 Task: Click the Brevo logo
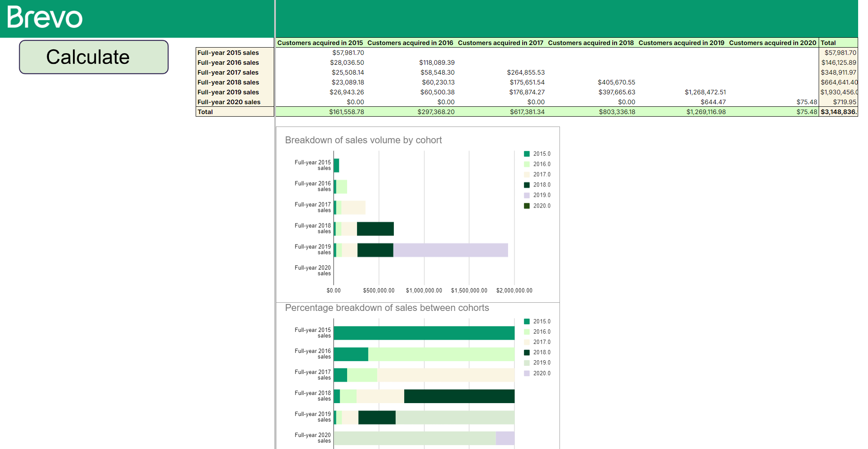[x=45, y=17]
